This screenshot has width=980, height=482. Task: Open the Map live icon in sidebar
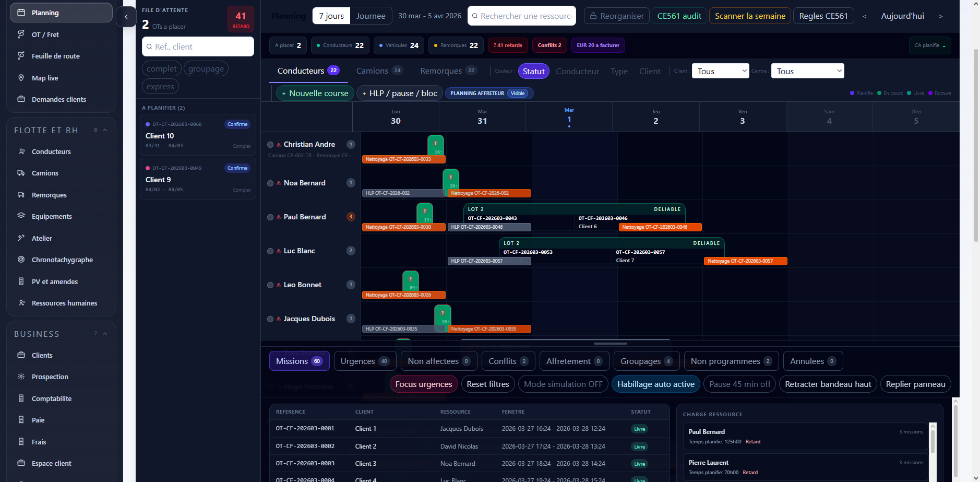[x=21, y=78]
